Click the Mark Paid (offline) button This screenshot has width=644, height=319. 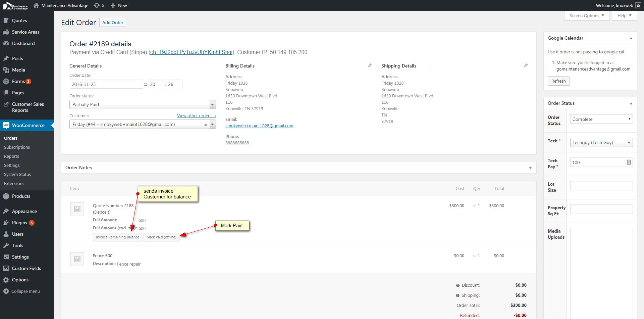coord(161,237)
